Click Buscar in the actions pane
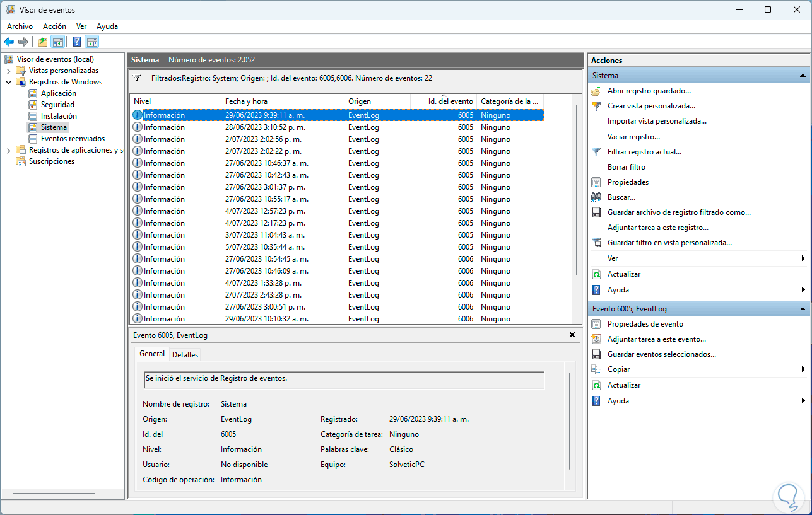The height and width of the screenshot is (515, 812). click(621, 197)
